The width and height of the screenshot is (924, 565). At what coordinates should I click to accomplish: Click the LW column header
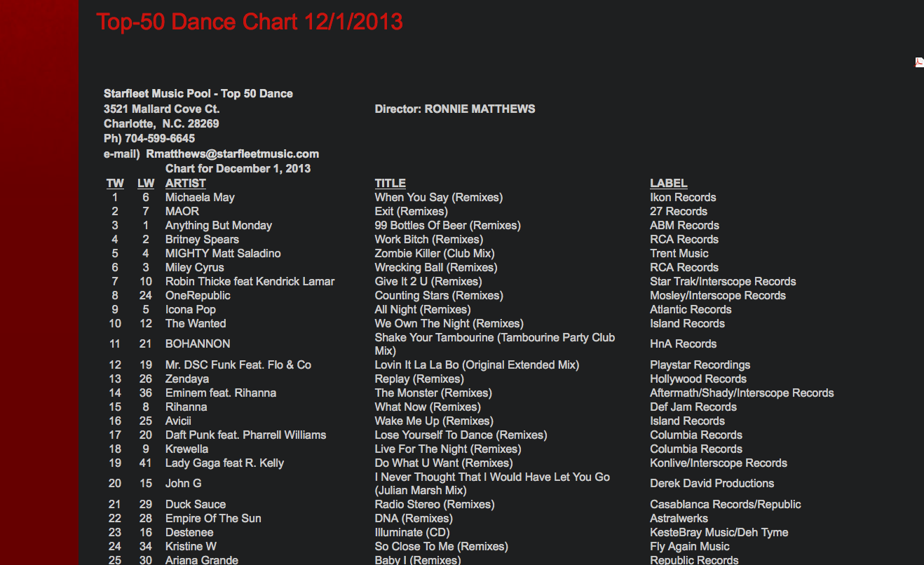click(146, 184)
